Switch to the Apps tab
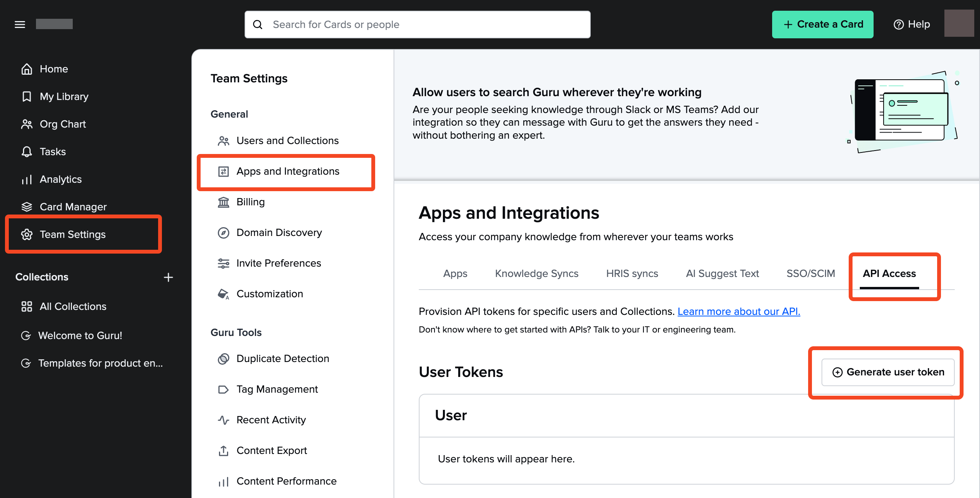This screenshot has width=980, height=498. pos(455,274)
